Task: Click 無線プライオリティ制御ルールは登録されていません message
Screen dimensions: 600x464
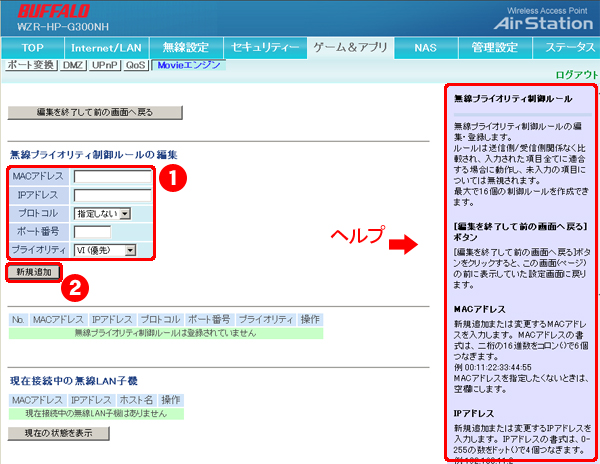Action: [166, 333]
